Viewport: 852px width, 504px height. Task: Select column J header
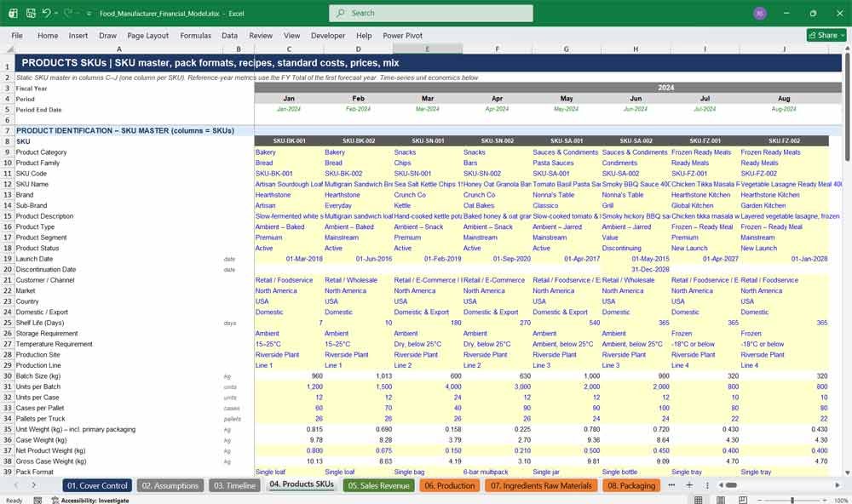pos(784,49)
